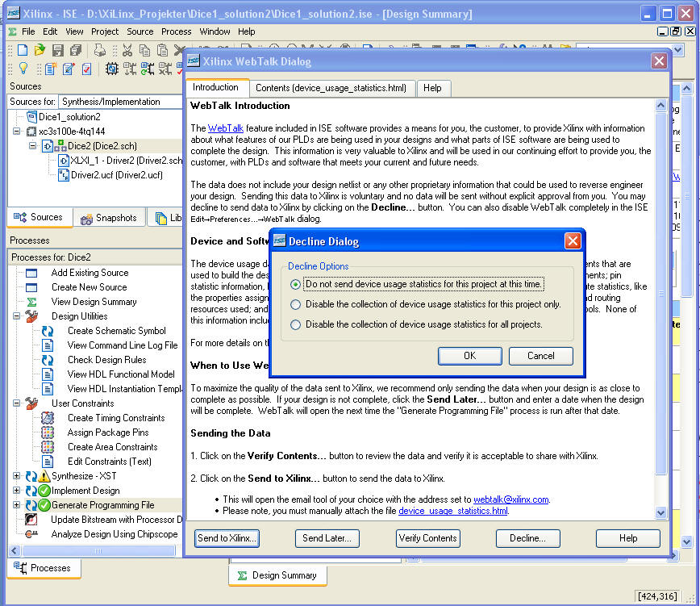
Task: Click the Update Bitstream with Processor icon
Action: 31,520
